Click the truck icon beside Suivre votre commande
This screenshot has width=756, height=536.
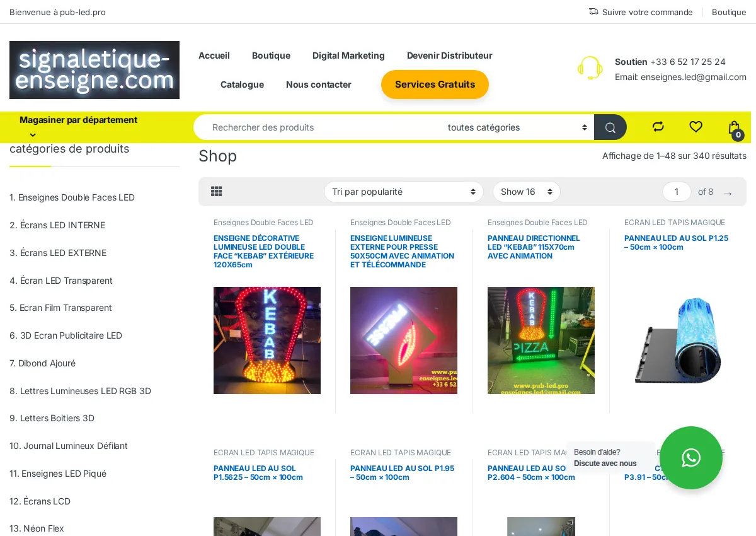[x=593, y=11]
